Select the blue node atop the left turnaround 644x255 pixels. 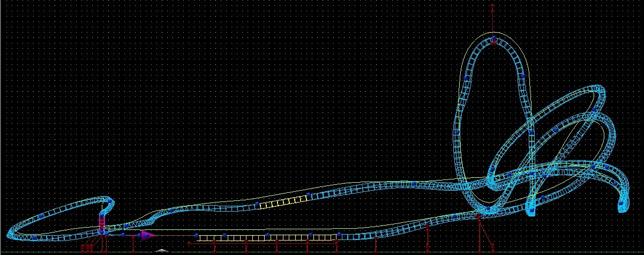tap(109, 200)
